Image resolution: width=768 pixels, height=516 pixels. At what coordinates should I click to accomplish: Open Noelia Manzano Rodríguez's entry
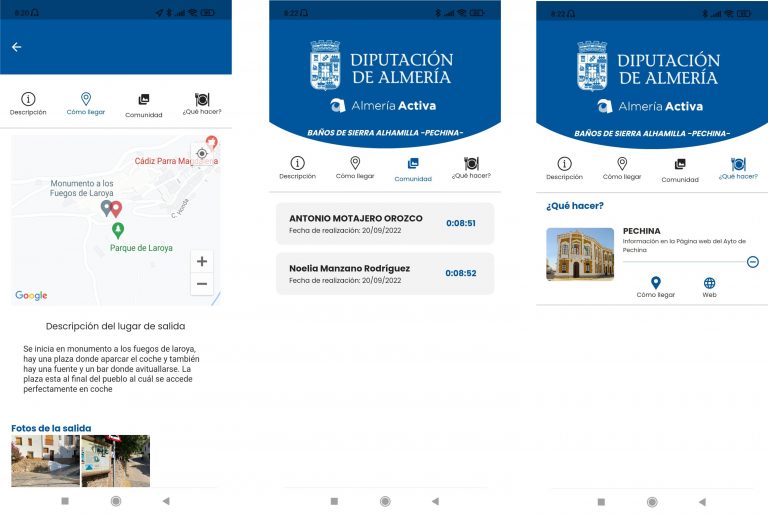385,274
